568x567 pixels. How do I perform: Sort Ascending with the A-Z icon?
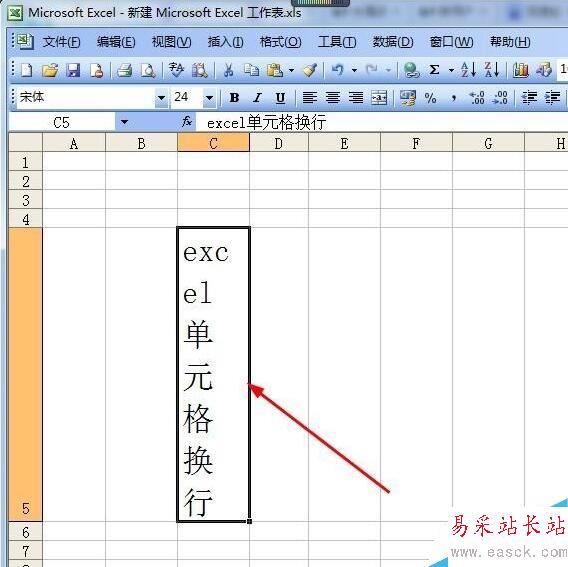468,70
